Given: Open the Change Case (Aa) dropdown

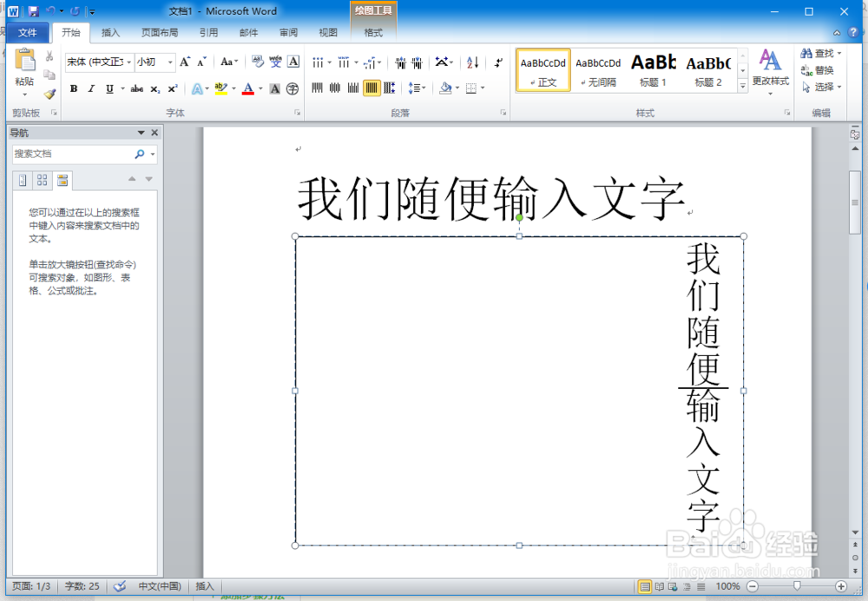Looking at the screenshot, I should click(229, 62).
